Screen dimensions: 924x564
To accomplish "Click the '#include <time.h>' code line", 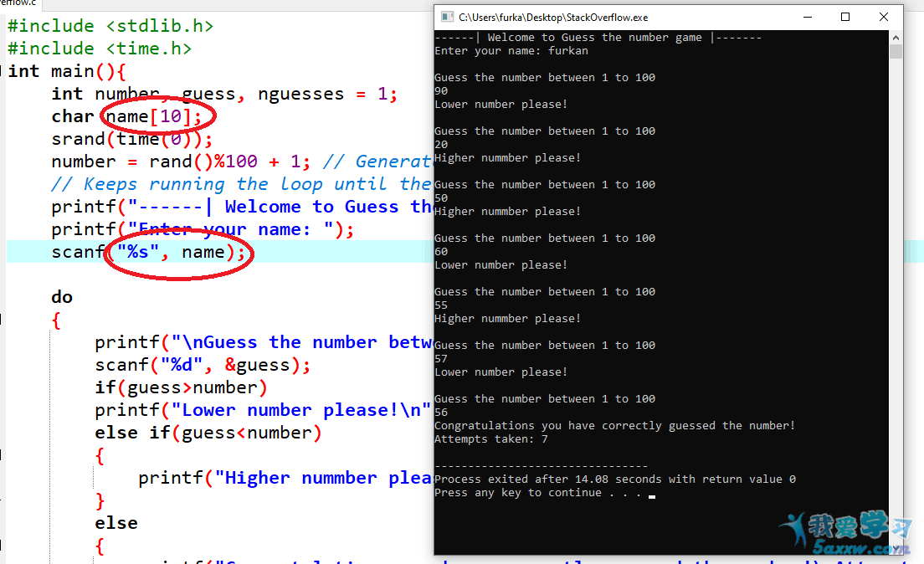I will (x=99, y=49).
